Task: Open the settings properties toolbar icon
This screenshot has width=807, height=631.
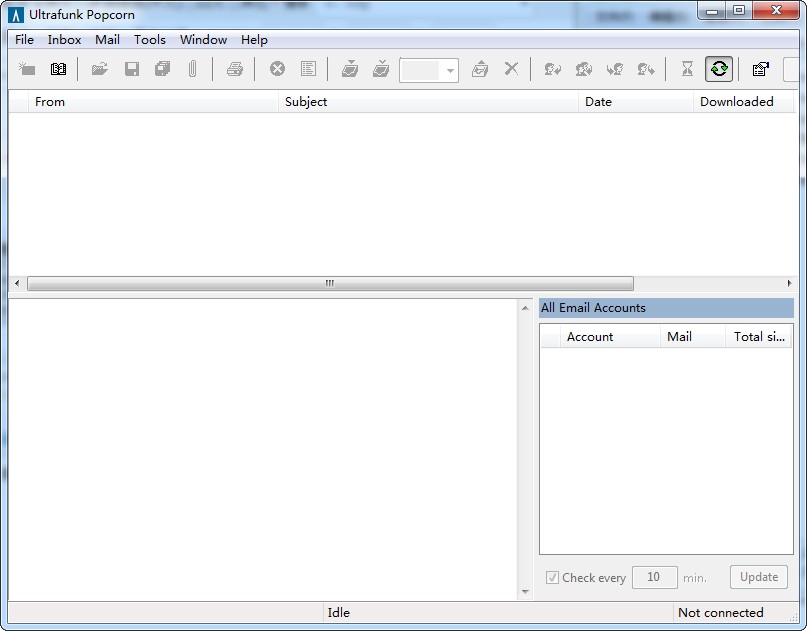Action: pyautogui.click(x=761, y=68)
